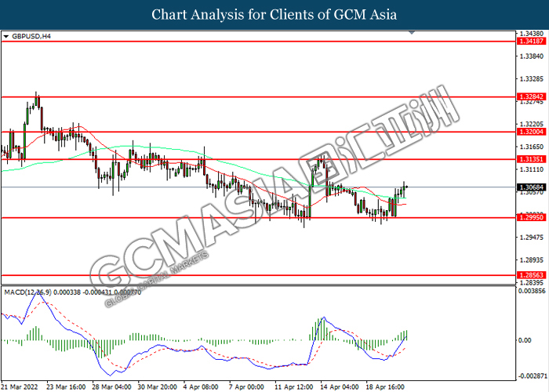Click the 1.33285 price axis value
This screenshot has height=392, width=549.
click(x=532, y=79)
